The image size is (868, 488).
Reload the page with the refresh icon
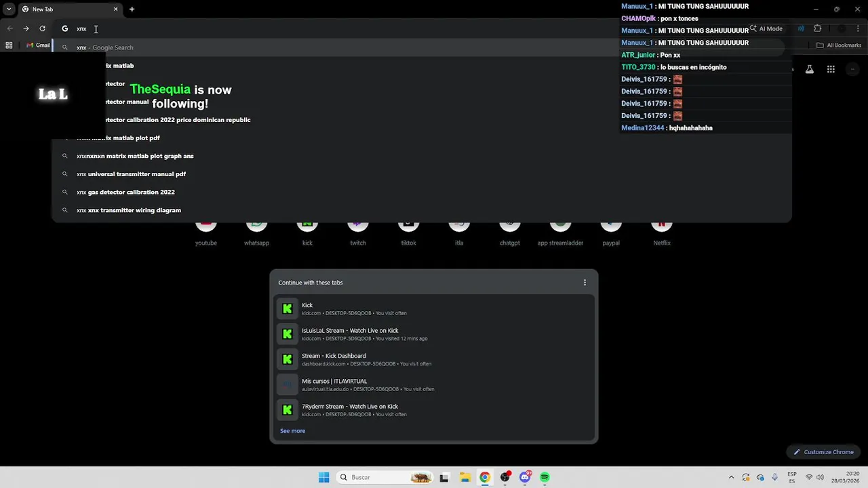(x=42, y=28)
